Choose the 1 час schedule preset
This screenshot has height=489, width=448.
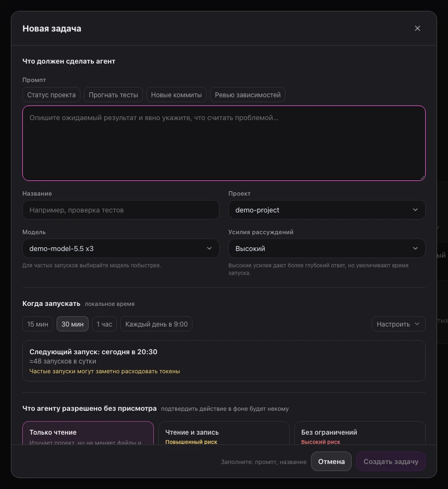pyautogui.click(x=104, y=324)
